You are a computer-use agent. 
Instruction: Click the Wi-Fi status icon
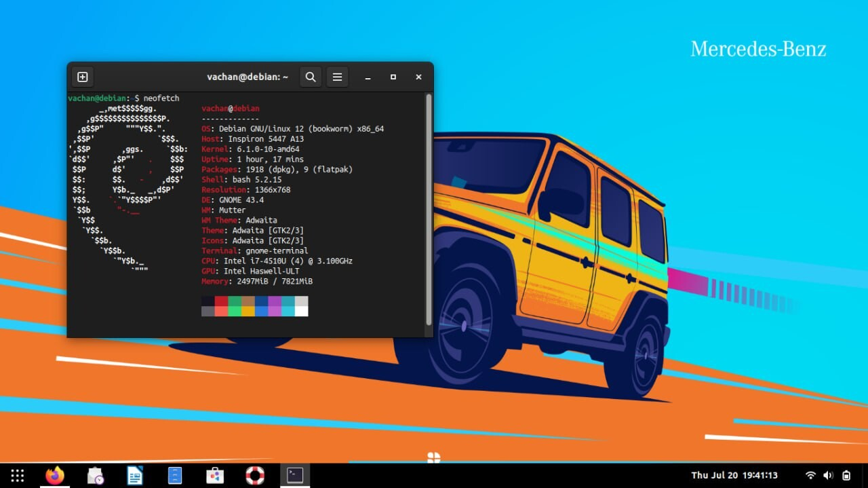810,476
